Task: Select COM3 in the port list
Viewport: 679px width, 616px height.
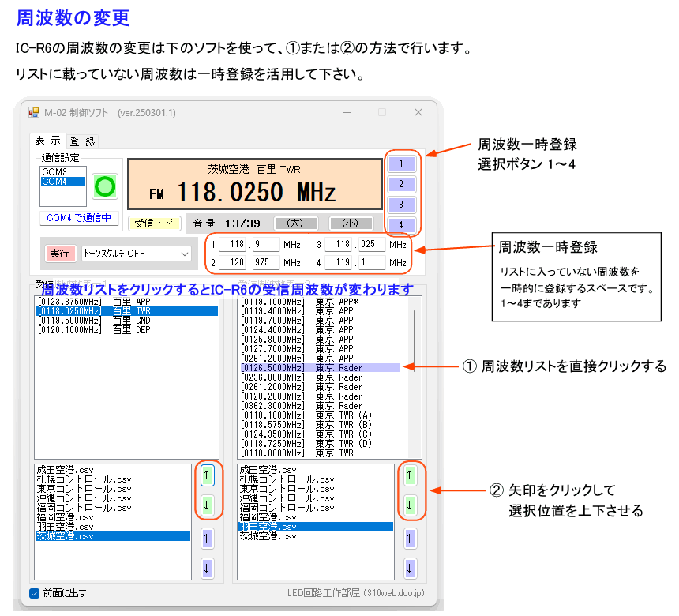Action: click(x=54, y=171)
